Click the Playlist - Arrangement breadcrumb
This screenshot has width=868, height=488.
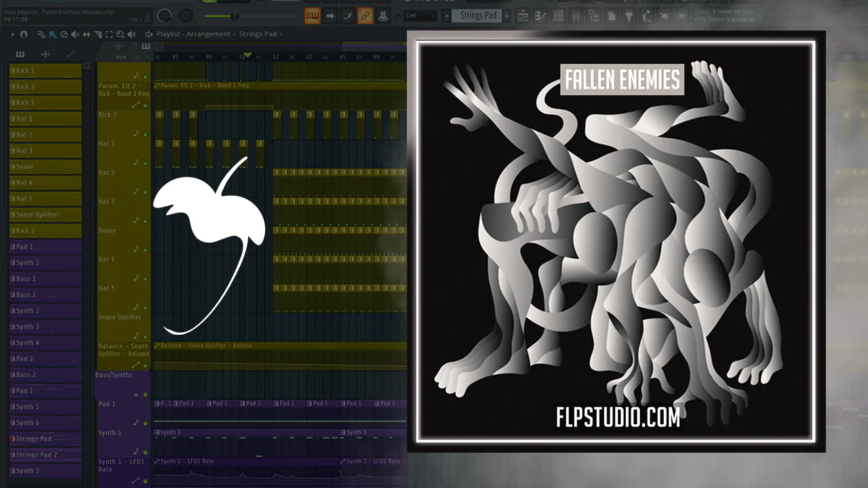click(193, 34)
